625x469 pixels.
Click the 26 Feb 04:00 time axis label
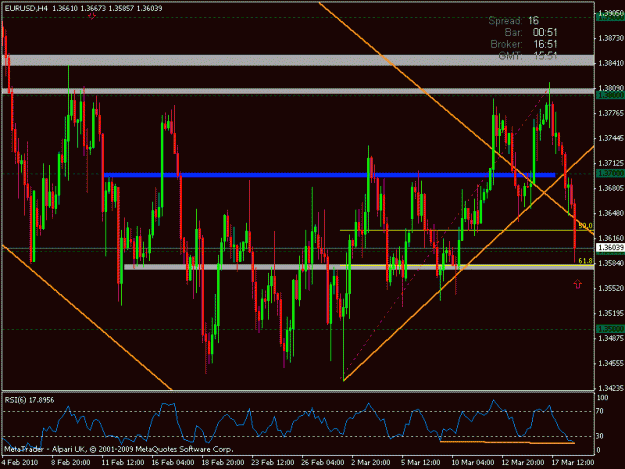pyautogui.click(x=323, y=463)
